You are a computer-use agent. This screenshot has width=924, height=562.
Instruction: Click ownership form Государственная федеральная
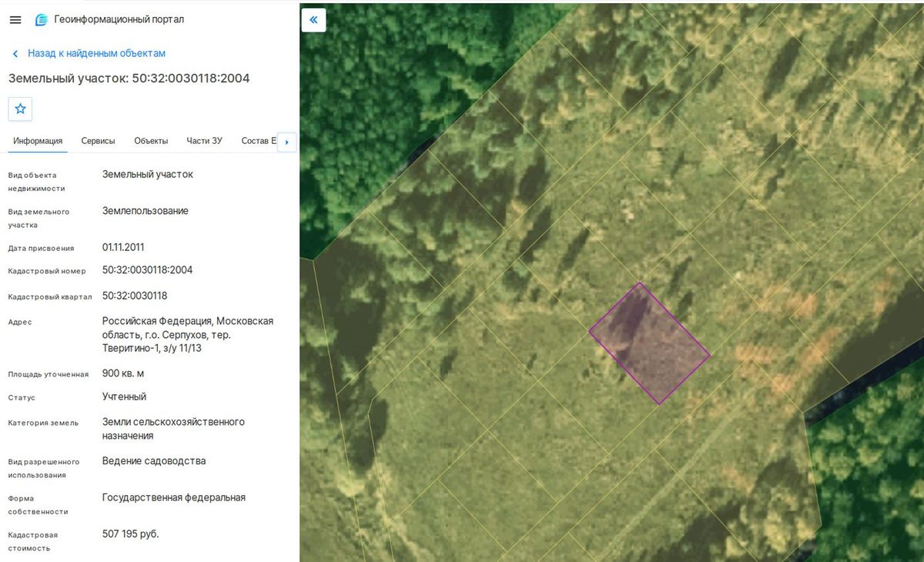click(174, 497)
